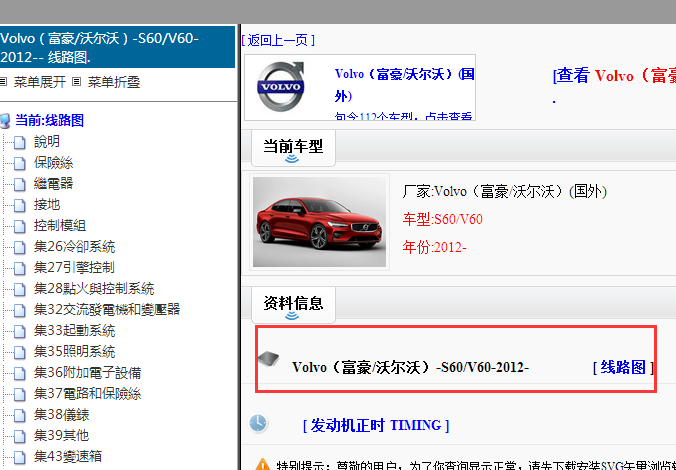Click the 车型:S60/V60 red text

pyautogui.click(x=442, y=219)
